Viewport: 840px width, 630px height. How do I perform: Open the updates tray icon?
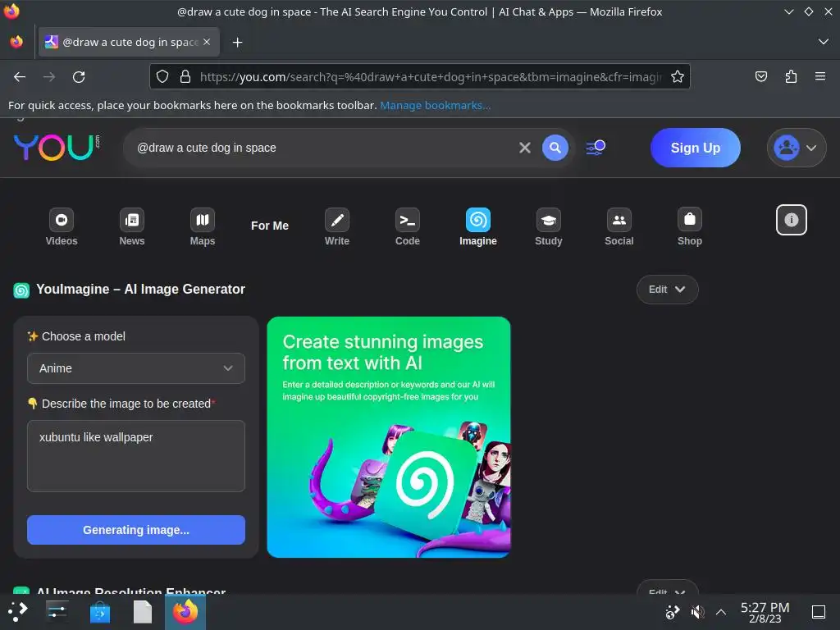(x=673, y=612)
